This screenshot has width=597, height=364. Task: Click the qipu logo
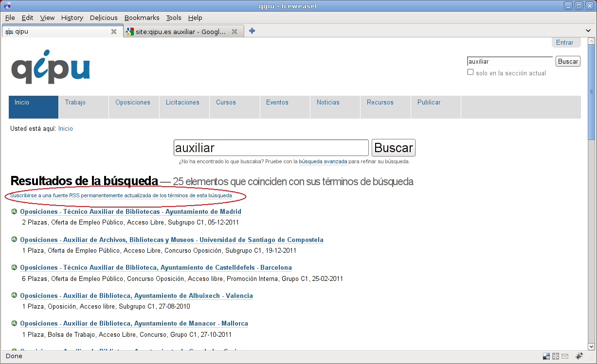tap(51, 67)
